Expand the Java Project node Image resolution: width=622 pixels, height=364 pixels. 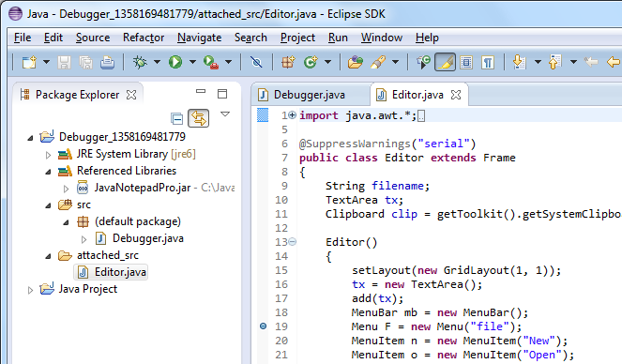click(30, 290)
